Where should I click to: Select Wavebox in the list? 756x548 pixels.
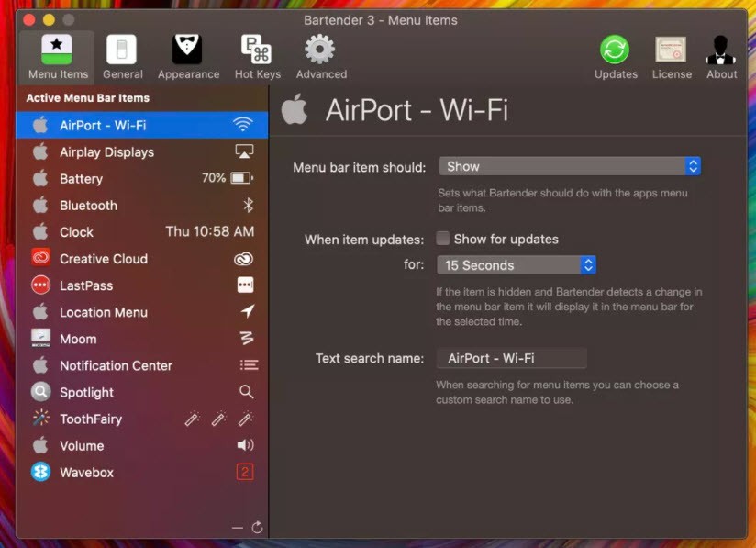click(141, 472)
